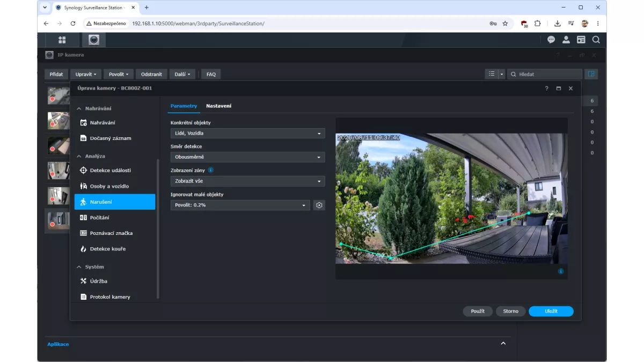This screenshot has height=362, width=644.
Task: Collapse the Systém section
Action: pyautogui.click(x=79, y=267)
